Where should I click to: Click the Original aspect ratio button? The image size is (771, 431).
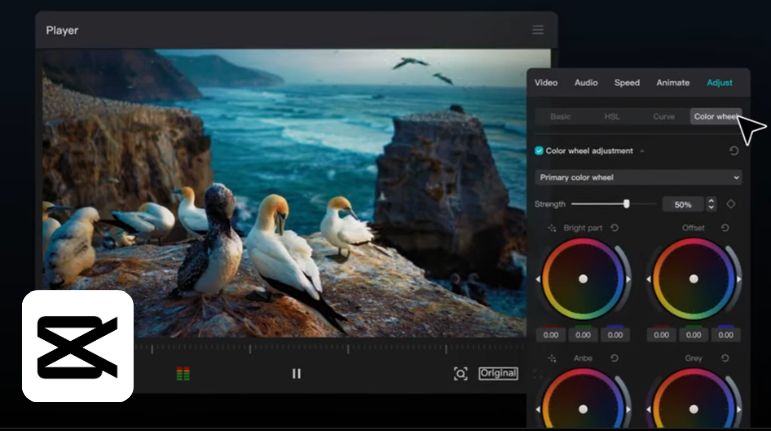498,374
